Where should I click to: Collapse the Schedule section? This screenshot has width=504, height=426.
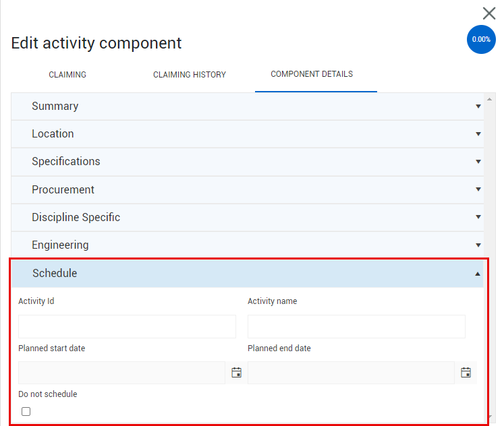(x=248, y=274)
